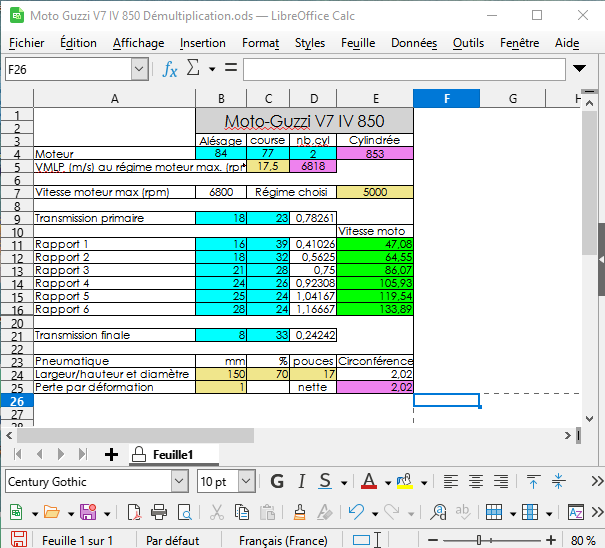This screenshot has width=605, height=548.
Task: Click the horizontal scrollbar thumb
Action: pos(135,435)
